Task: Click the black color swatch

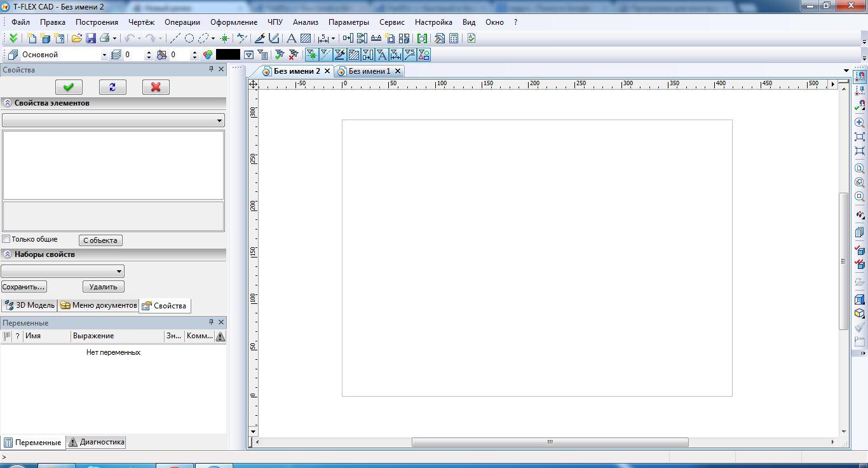Action: [x=228, y=55]
